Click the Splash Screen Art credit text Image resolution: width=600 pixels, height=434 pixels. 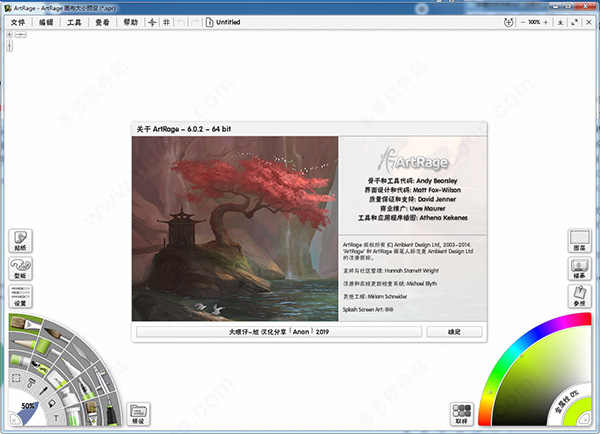coord(368,309)
